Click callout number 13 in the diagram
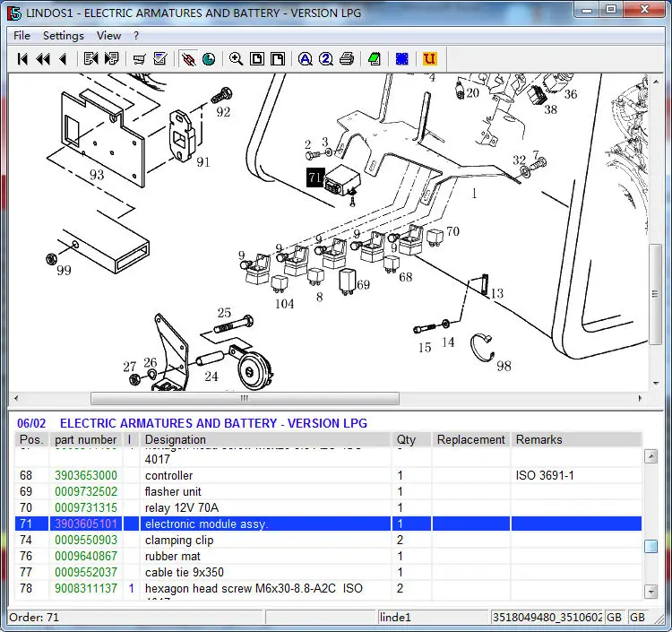This screenshot has width=672, height=632. (x=496, y=293)
